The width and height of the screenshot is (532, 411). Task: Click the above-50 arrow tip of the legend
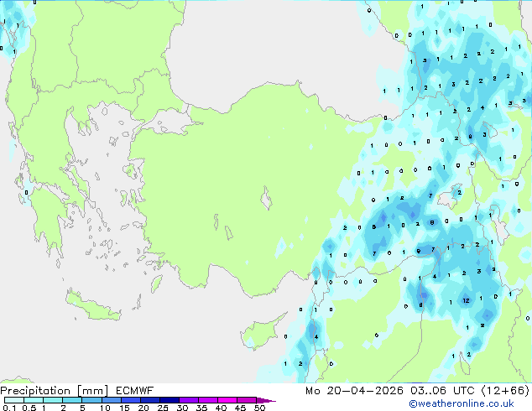pyautogui.click(x=266, y=400)
